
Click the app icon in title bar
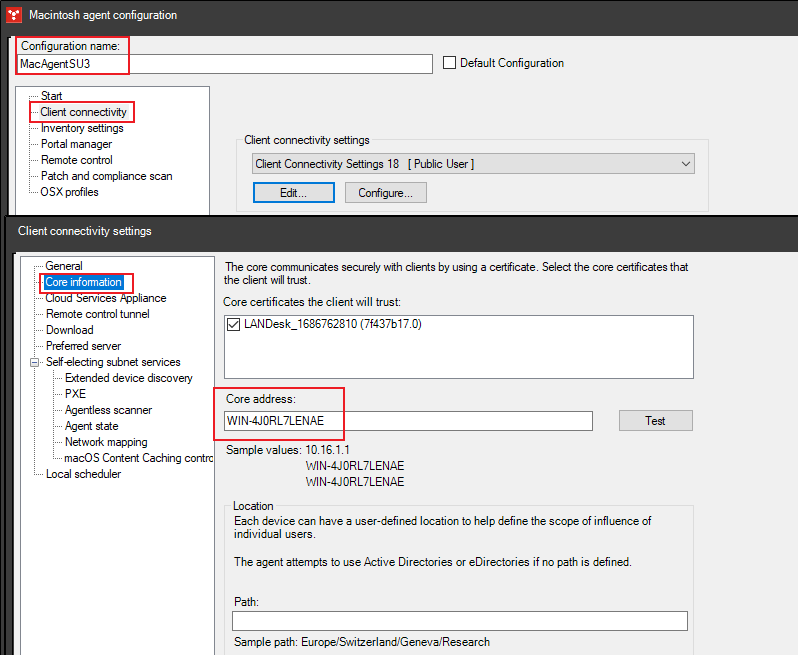(13, 15)
